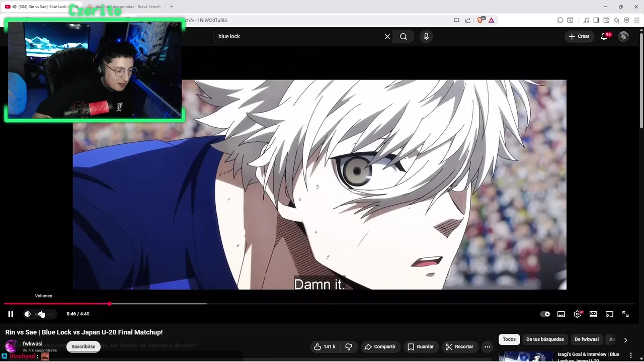
Task: Open the fwkwasi channel name link
Action: (33, 344)
